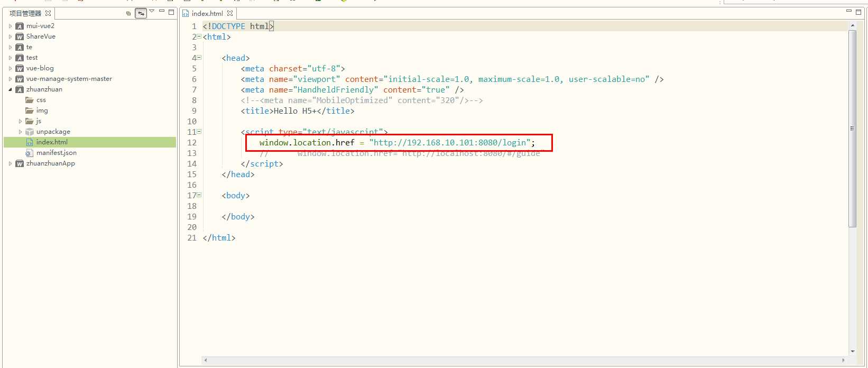Screen dimensions: 868x368
Task: Select the mui-vue2 project name
Action: (x=40, y=26)
